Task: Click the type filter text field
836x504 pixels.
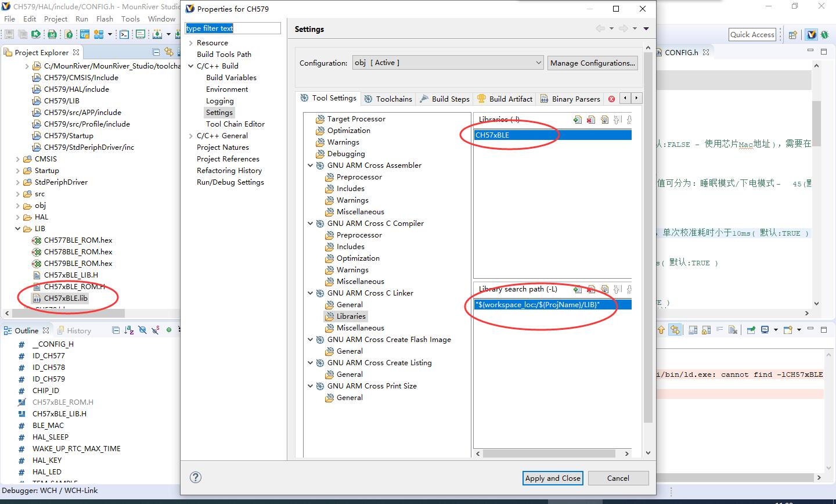Action: coord(233,28)
